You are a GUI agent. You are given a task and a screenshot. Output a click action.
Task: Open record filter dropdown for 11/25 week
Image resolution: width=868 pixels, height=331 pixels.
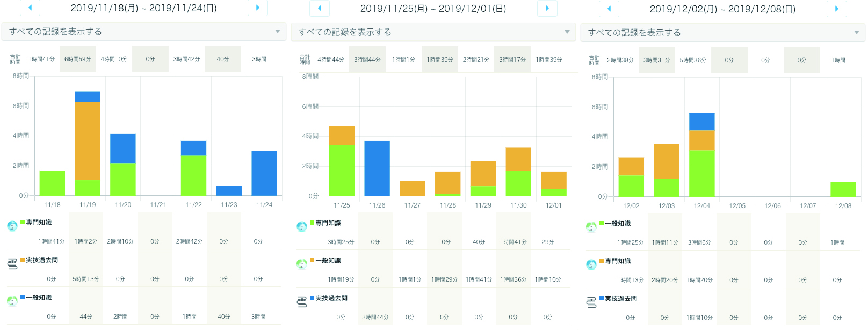click(x=433, y=32)
